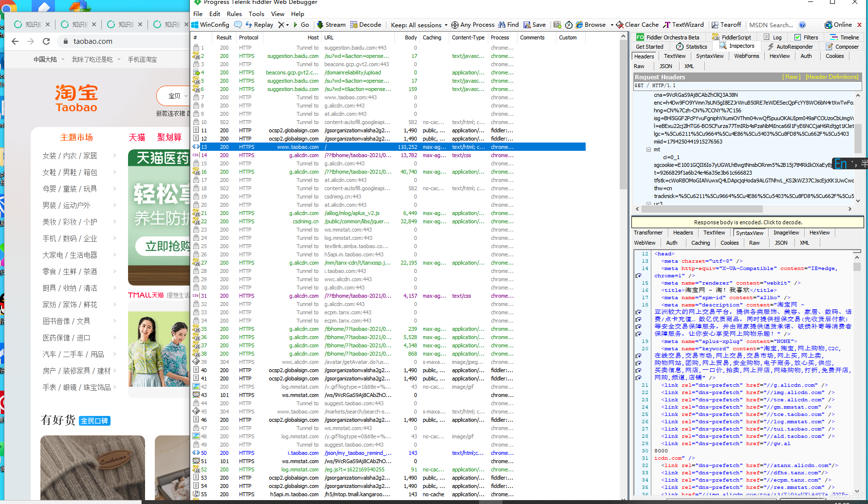Select session 22 csdnimg.cn row

pyautogui.click(x=388, y=221)
